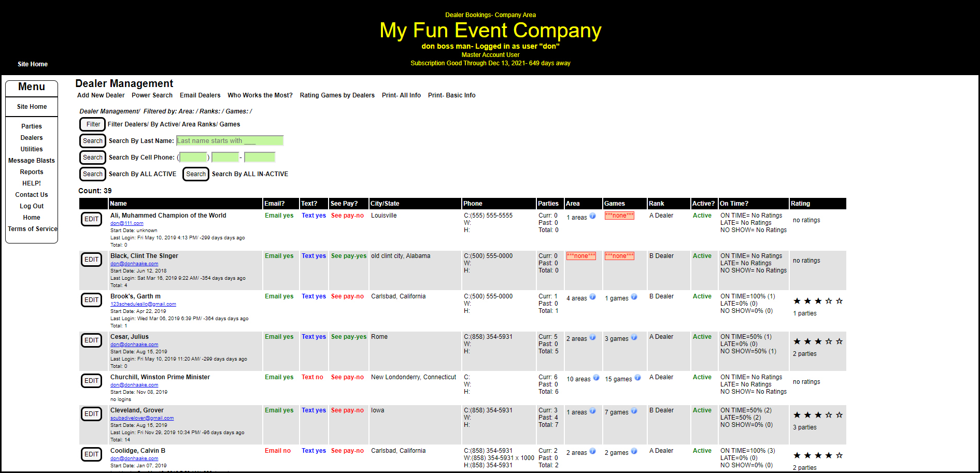
Task: Focus the Last Name search field
Action: tap(230, 141)
